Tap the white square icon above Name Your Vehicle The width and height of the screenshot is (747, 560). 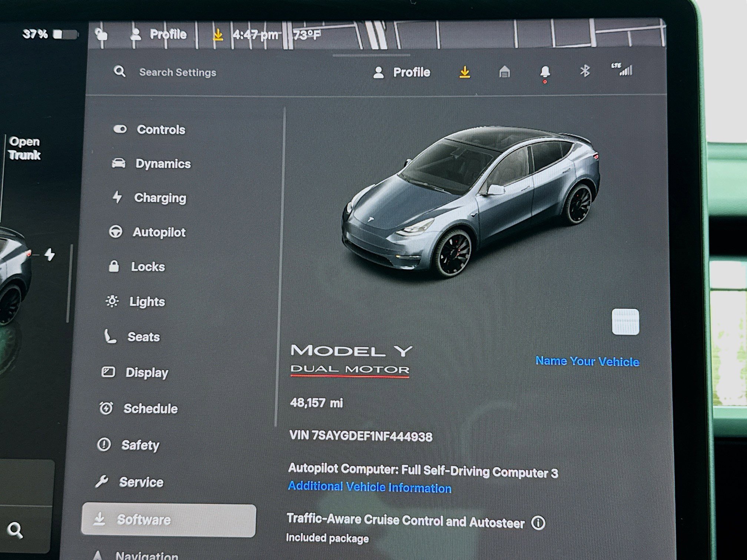point(625,321)
